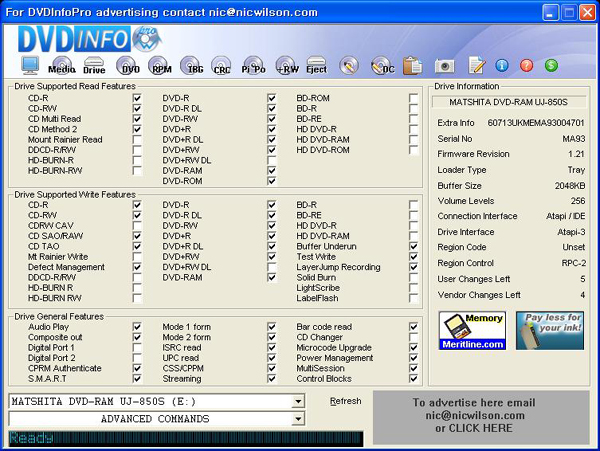Open the DC disc tool icon
The width and height of the screenshot is (600, 451).
click(382, 65)
